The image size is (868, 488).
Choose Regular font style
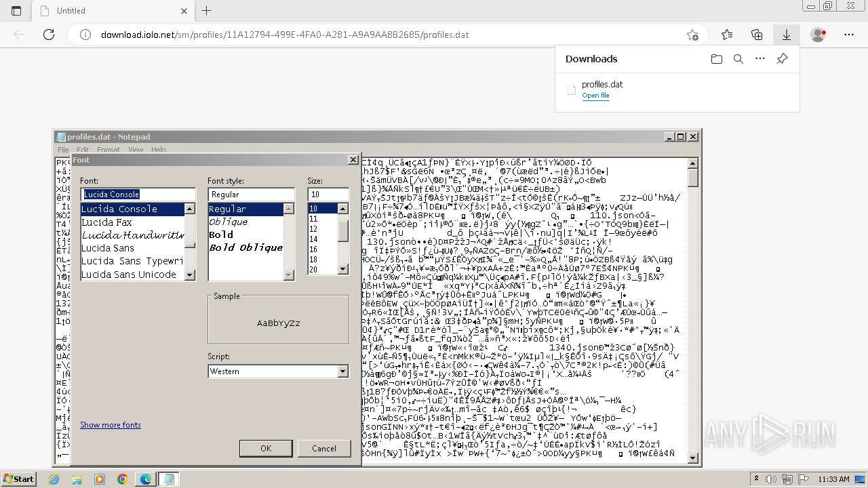[245, 209]
